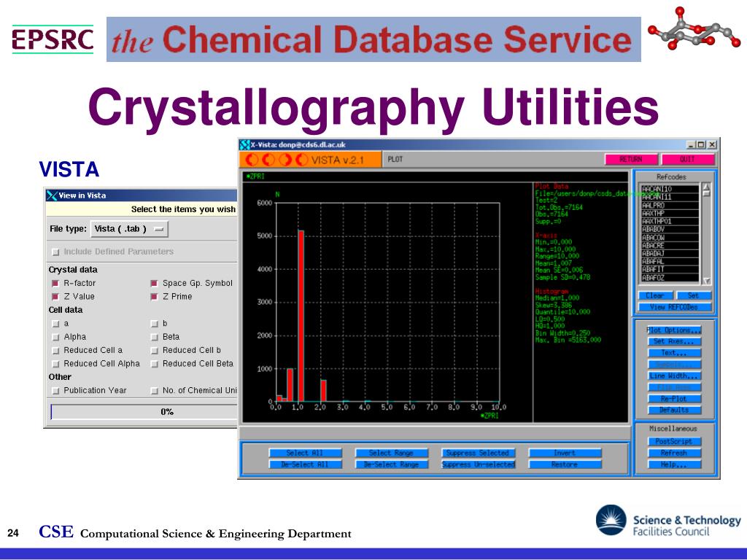This screenshot has height=560, width=747.
Task: Click the Select All button
Action: click(305, 453)
